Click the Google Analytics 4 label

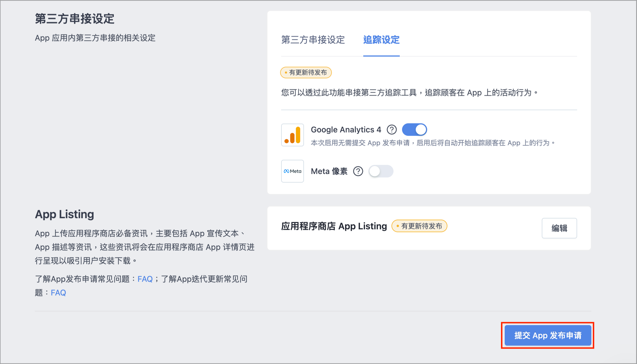point(346,130)
